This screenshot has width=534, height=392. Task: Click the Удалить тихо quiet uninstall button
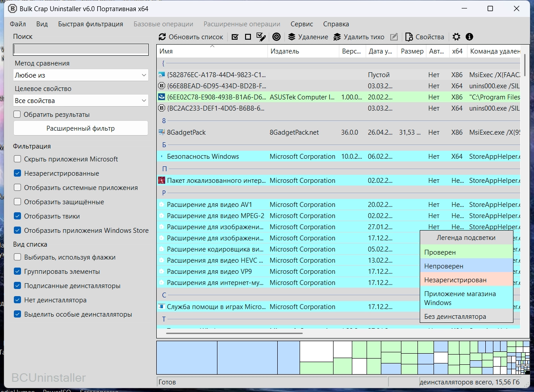[x=359, y=37]
